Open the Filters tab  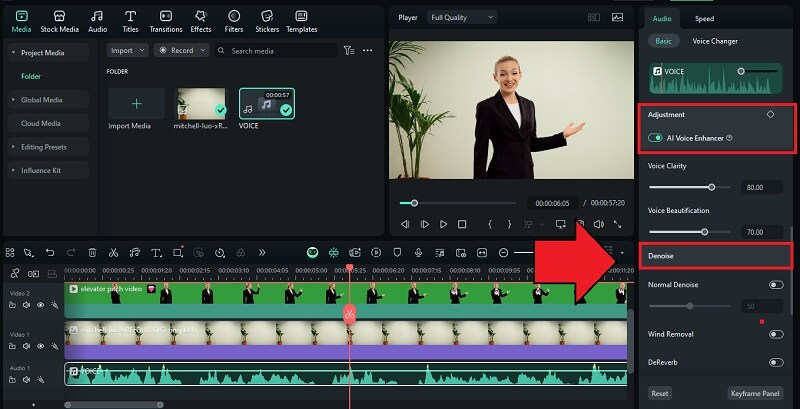pos(234,22)
